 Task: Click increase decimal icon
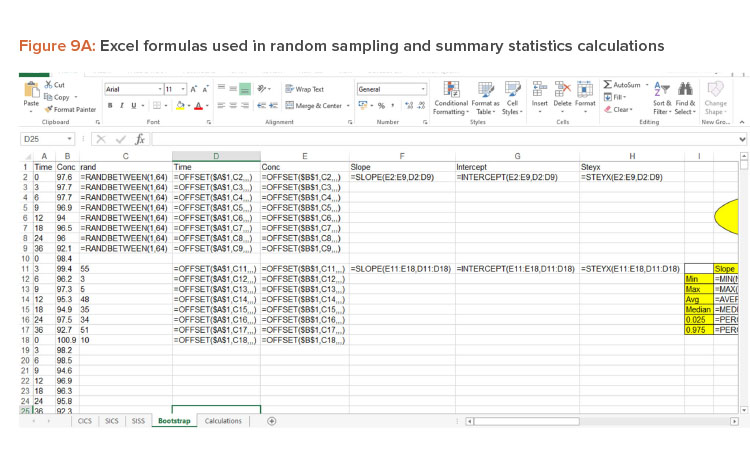[409, 106]
